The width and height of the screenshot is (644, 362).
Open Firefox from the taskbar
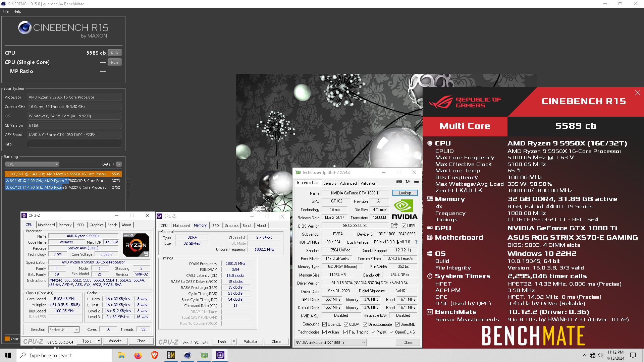[138, 355]
